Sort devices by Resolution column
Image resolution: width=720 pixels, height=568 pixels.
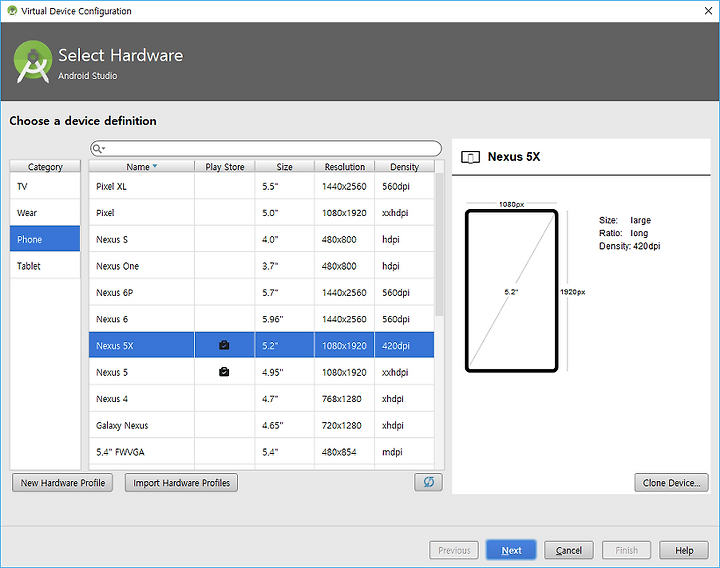click(344, 167)
